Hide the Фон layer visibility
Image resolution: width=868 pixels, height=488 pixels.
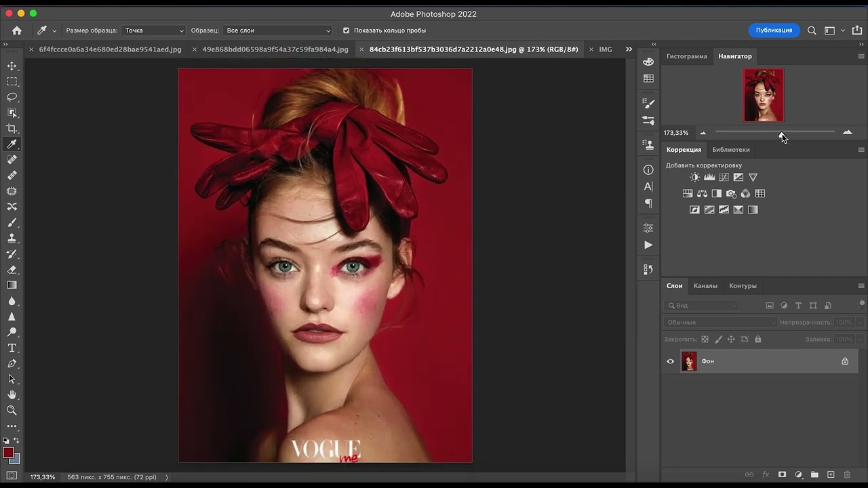coord(671,361)
